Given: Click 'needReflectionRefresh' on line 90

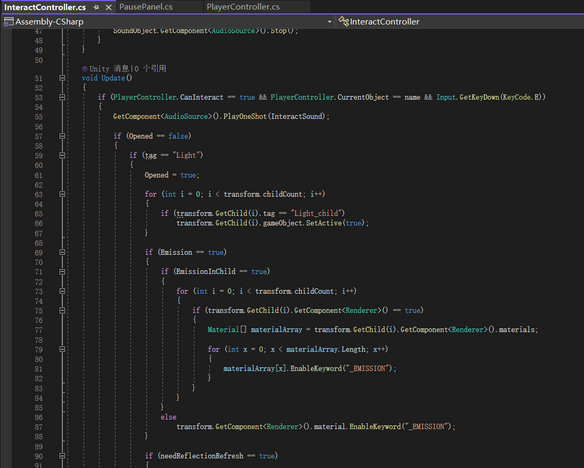Looking at the screenshot, I should click(x=201, y=456).
